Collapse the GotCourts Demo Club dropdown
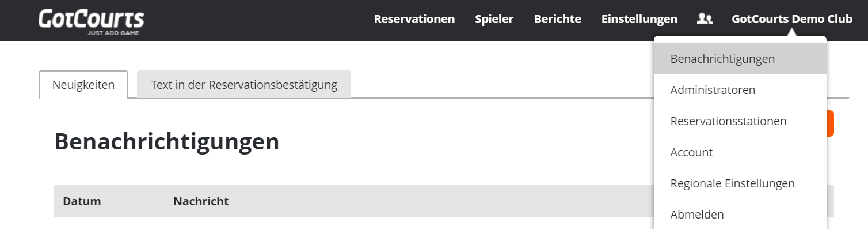This screenshot has height=229, width=868. [x=792, y=19]
